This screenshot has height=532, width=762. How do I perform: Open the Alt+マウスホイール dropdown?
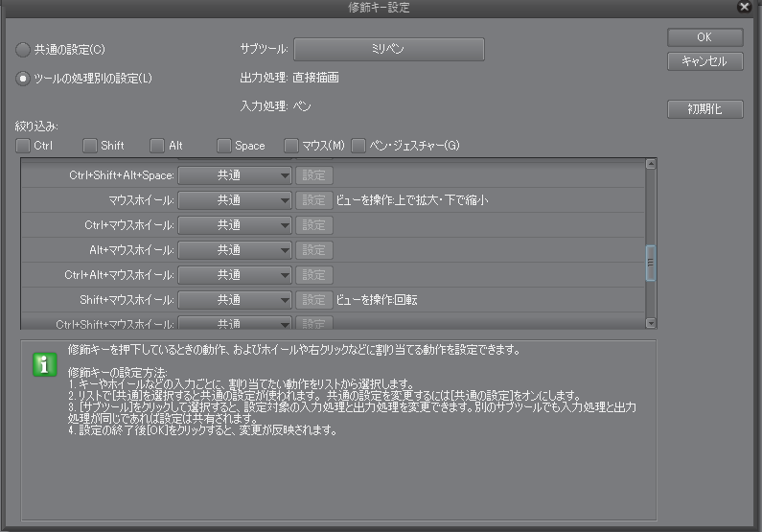[x=234, y=250]
